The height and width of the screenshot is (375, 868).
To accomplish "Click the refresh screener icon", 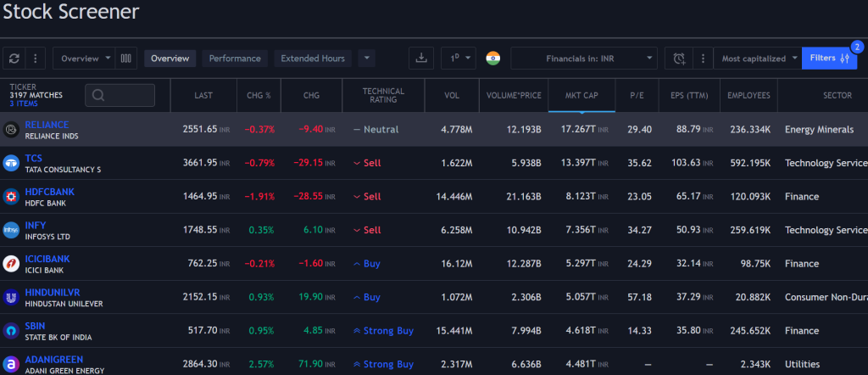I will click(14, 59).
